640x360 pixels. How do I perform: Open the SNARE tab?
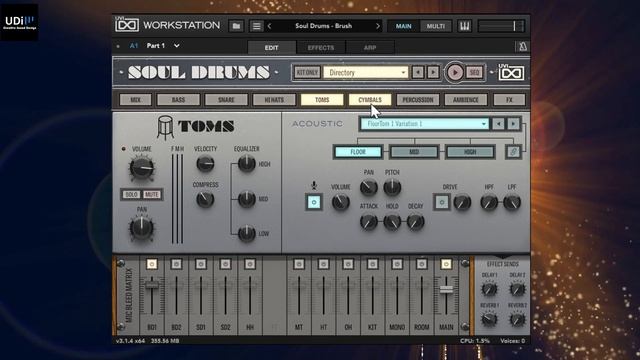pos(226,100)
